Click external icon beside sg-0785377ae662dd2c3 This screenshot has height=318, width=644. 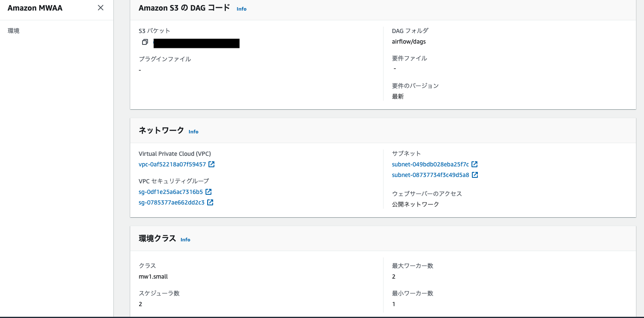(210, 202)
